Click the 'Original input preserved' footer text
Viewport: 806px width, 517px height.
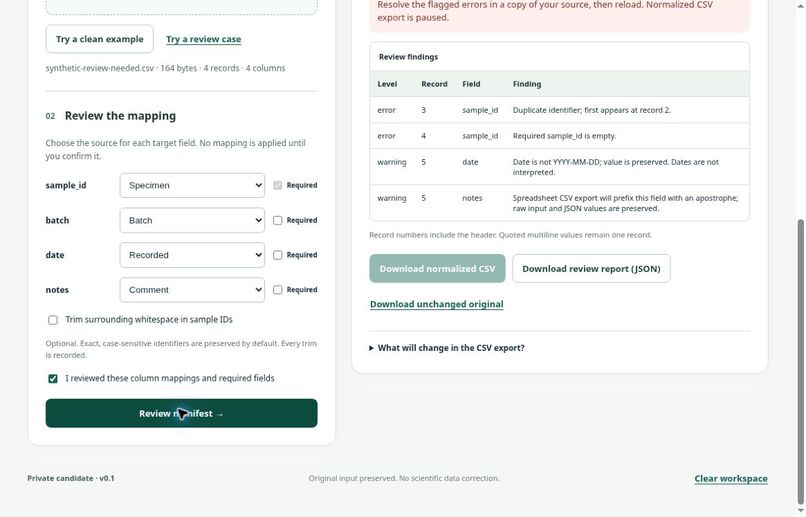coord(404,478)
